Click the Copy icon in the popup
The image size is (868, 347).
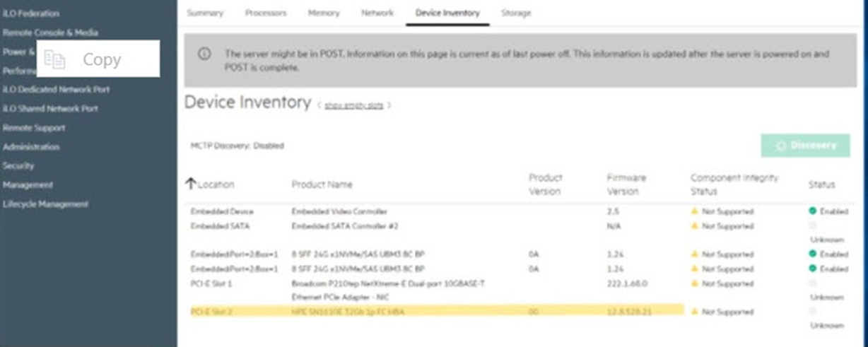54,60
